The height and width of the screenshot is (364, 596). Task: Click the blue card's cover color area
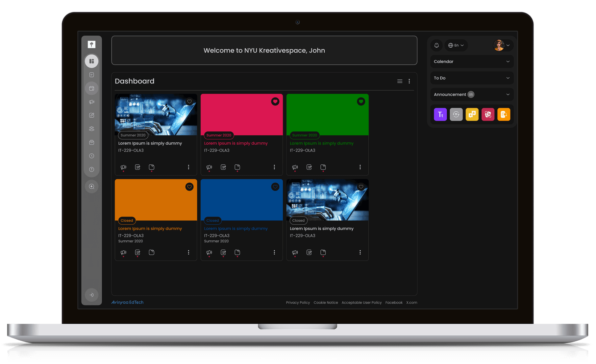point(241,200)
